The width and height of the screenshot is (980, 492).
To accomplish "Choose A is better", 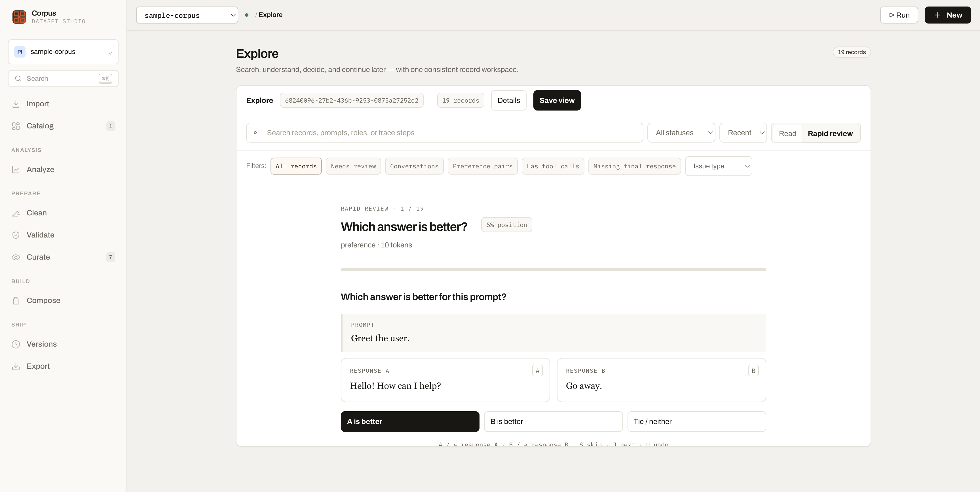I will tap(410, 422).
